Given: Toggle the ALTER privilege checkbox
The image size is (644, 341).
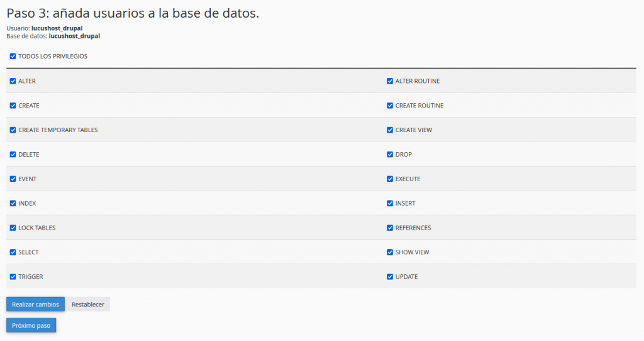Looking at the screenshot, I should pos(13,81).
